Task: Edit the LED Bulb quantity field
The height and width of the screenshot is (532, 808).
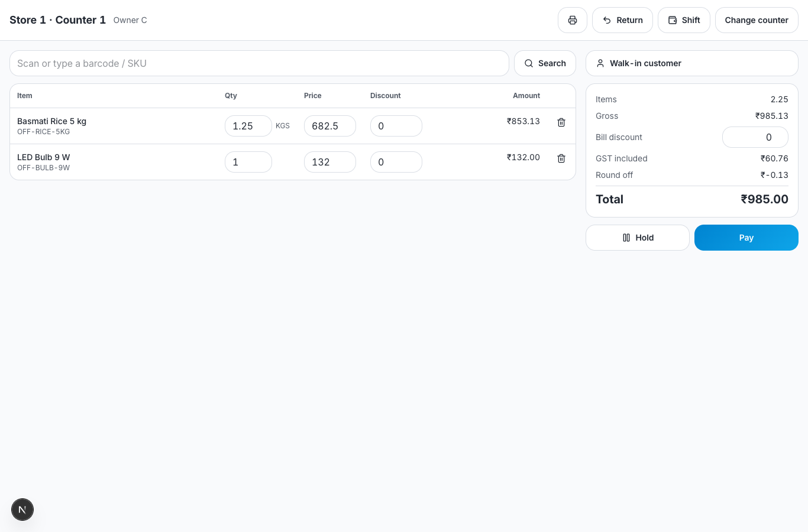Action: pos(248,162)
